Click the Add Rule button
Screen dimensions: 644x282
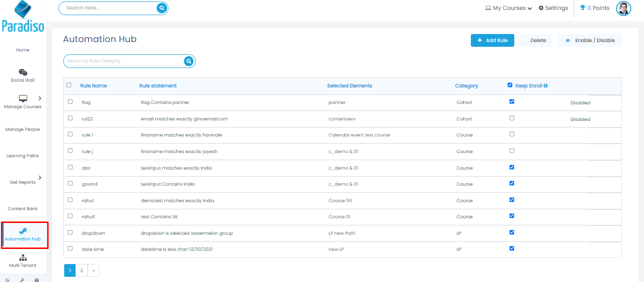pyautogui.click(x=492, y=41)
